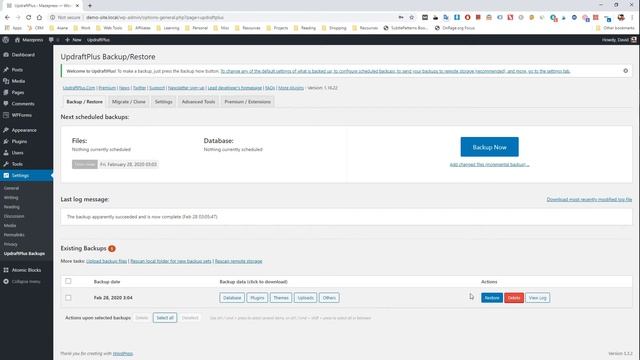Download the Uploads backup data
The image size is (640, 360).
(x=305, y=298)
